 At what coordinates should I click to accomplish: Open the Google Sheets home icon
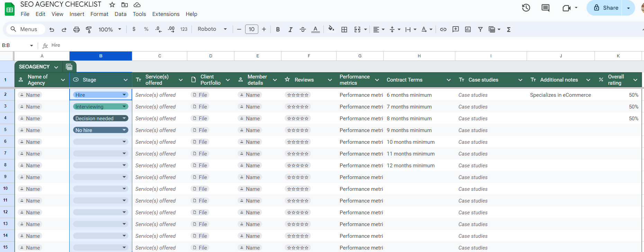[10, 9]
